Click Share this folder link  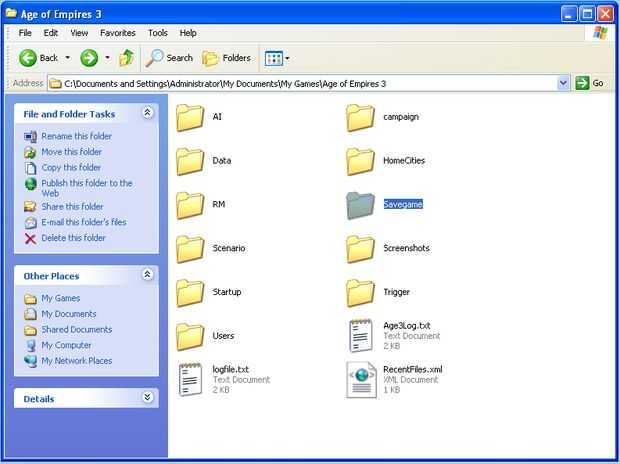(x=72, y=207)
